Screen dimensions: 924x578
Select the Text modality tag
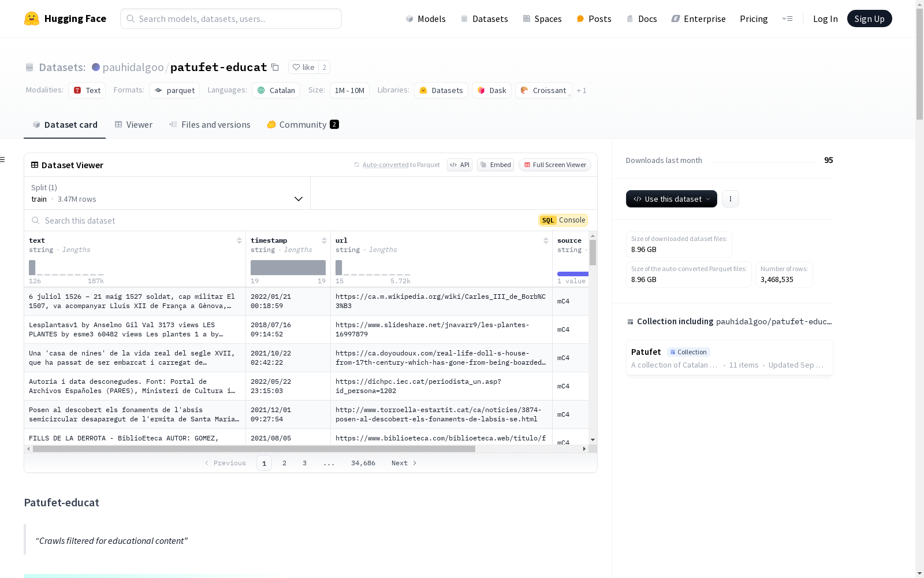tap(87, 90)
